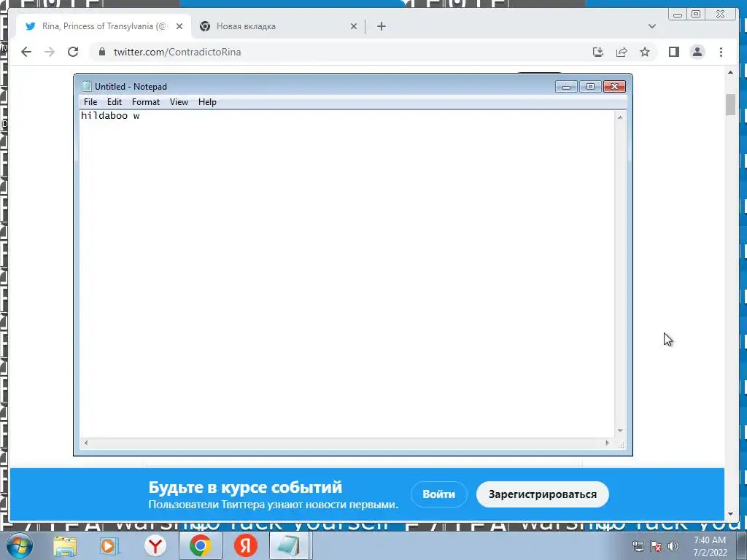This screenshot has width=747, height=560.
Task: Switch to Rina, Princess of Transylvania tab
Action: [x=104, y=26]
